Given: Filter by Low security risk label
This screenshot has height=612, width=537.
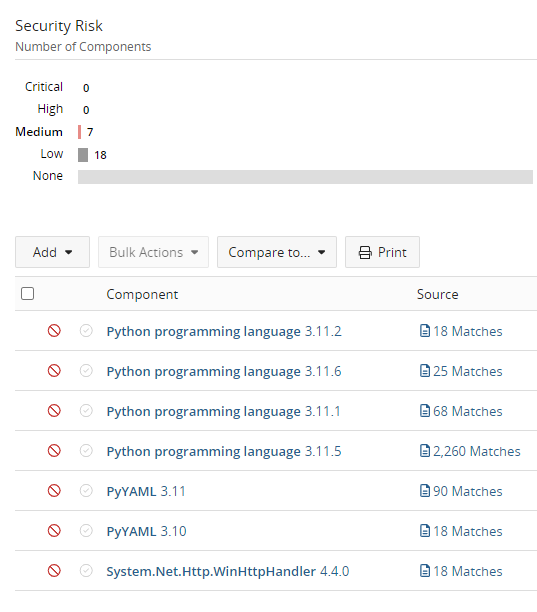Looking at the screenshot, I should 52,154.
